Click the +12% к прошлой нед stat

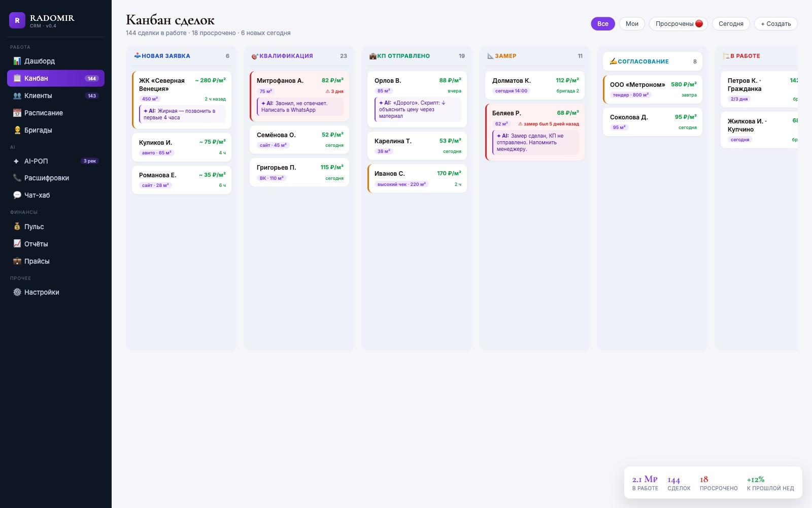[770, 483]
